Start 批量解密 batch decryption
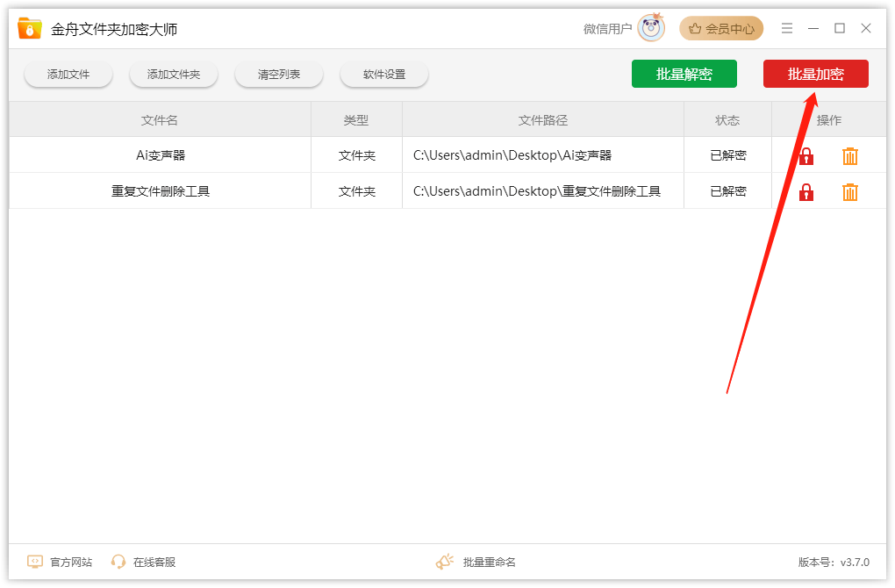Screen dimensions: 895x588 click(x=684, y=74)
